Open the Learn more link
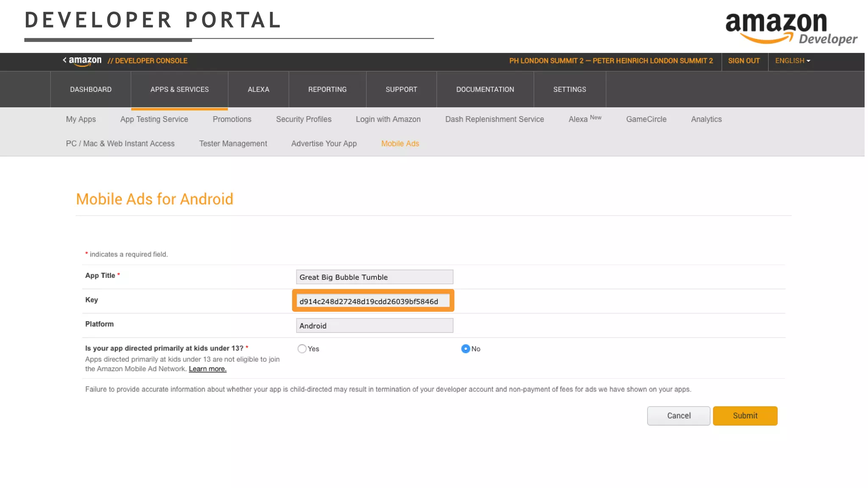This screenshot has width=868, height=488. [x=207, y=369]
